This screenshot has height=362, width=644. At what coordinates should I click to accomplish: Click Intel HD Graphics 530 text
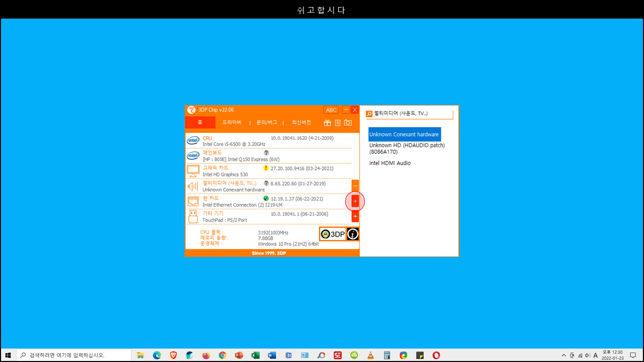pyautogui.click(x=225, y=174)
